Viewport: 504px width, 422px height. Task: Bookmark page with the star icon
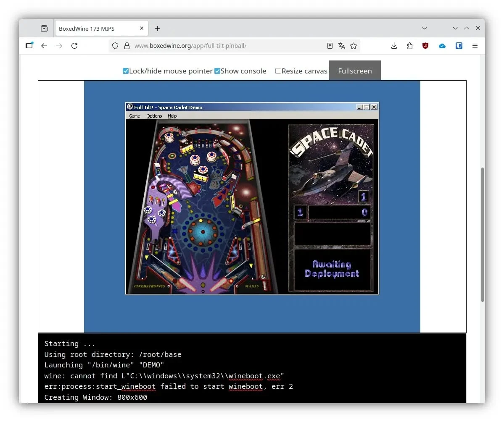tap(354, 46)
